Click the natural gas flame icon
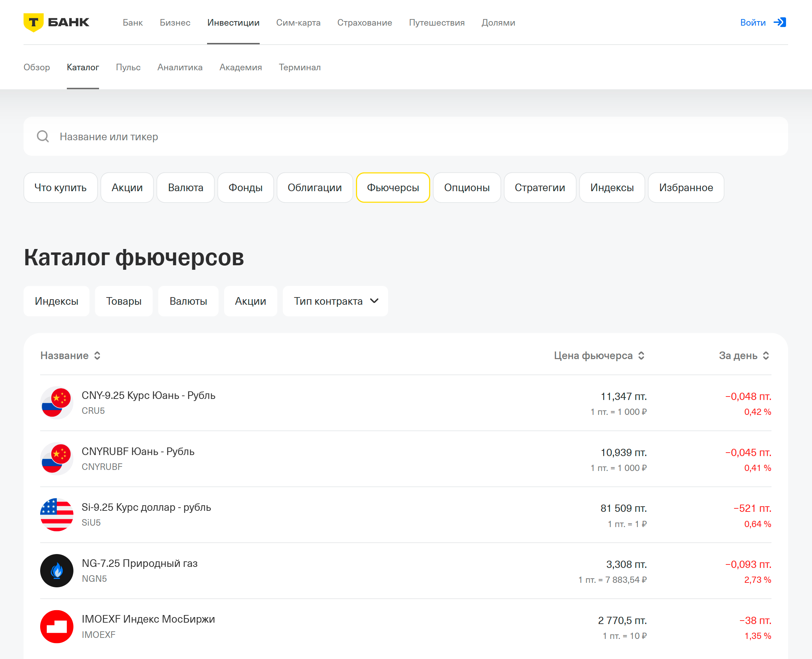This screenshot has height=659, width=812. [x=56, y=571]
